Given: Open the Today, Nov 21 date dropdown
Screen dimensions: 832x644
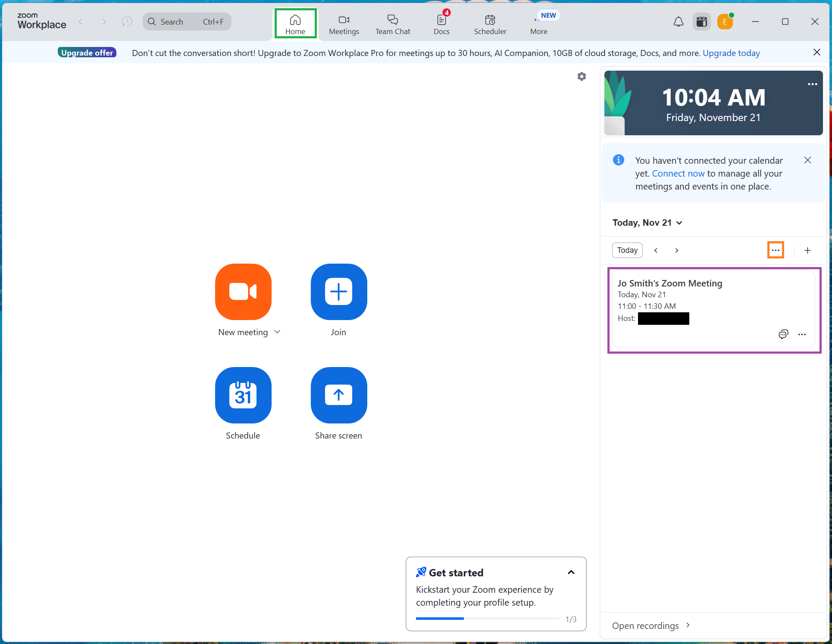Looking at the screenshot, I should pyautogui.click(x=647, y=223).
